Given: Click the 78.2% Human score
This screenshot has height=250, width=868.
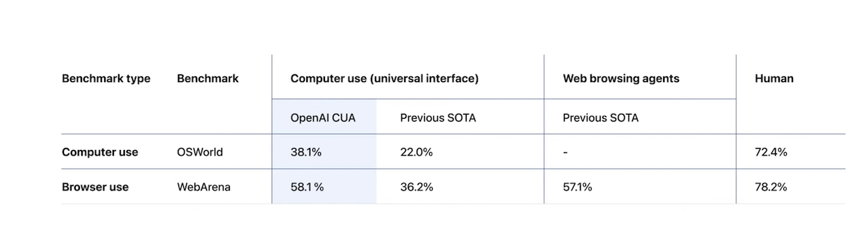Looking at the screenshot, I should click(771, 187).
